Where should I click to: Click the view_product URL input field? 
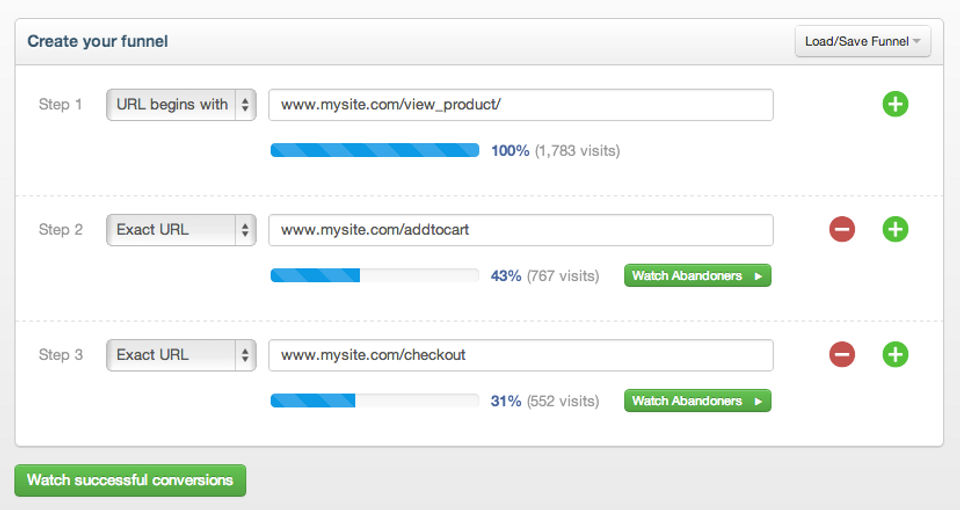point(520,105)
